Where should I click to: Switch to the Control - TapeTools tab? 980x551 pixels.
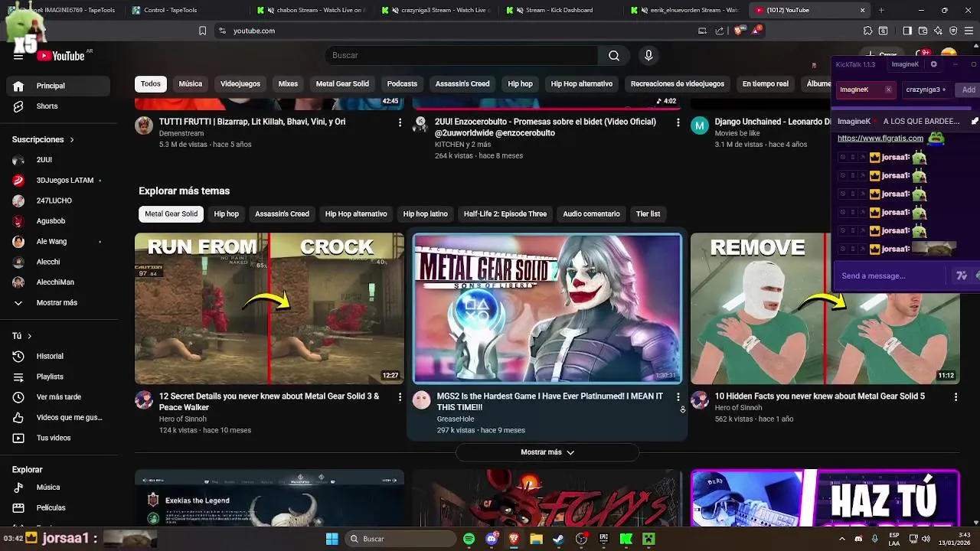(x=185, y=10)
